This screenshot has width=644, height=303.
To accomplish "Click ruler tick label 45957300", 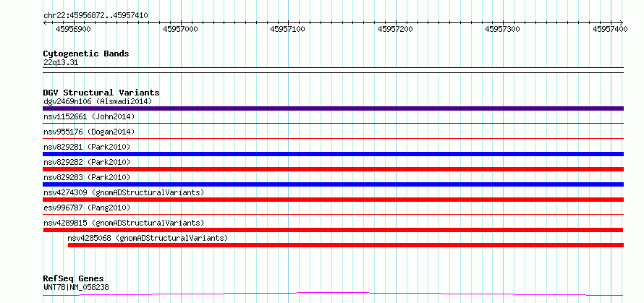I will tap(503, 29).
